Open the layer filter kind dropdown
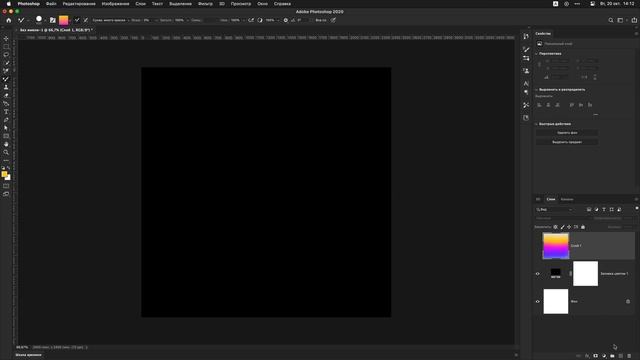Image resolution: width=640 pixels, height=360 pixels. point(555,209)
